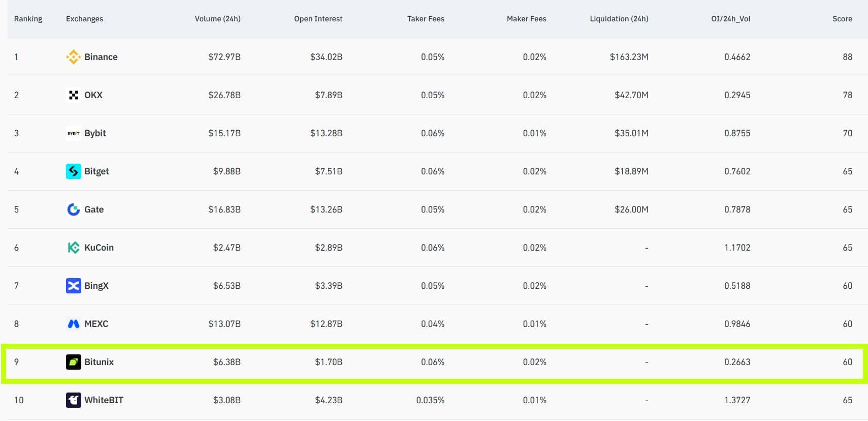
Task: Select Bitget open interest $7.51B
Action: click(x=329, y=171)
